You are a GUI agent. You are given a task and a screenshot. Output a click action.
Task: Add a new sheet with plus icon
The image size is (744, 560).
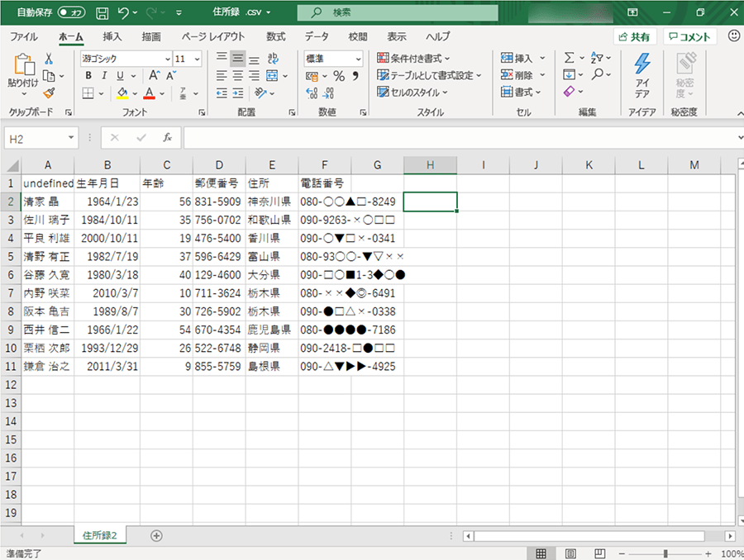click(156, 535)
